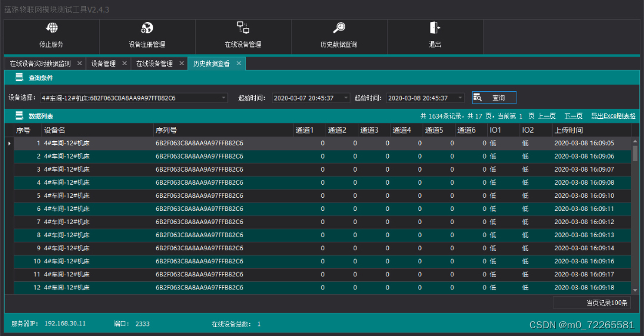644x336 pixels.
Task: Select row with timestamp 2020-03-08 16:09:18
Action: (323, 288)
